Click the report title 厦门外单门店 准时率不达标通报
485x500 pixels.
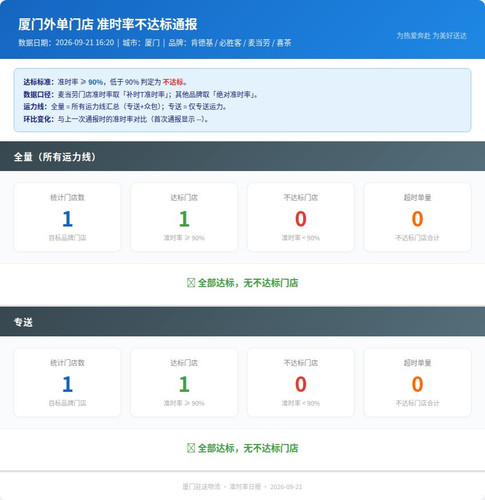point(108,24)
